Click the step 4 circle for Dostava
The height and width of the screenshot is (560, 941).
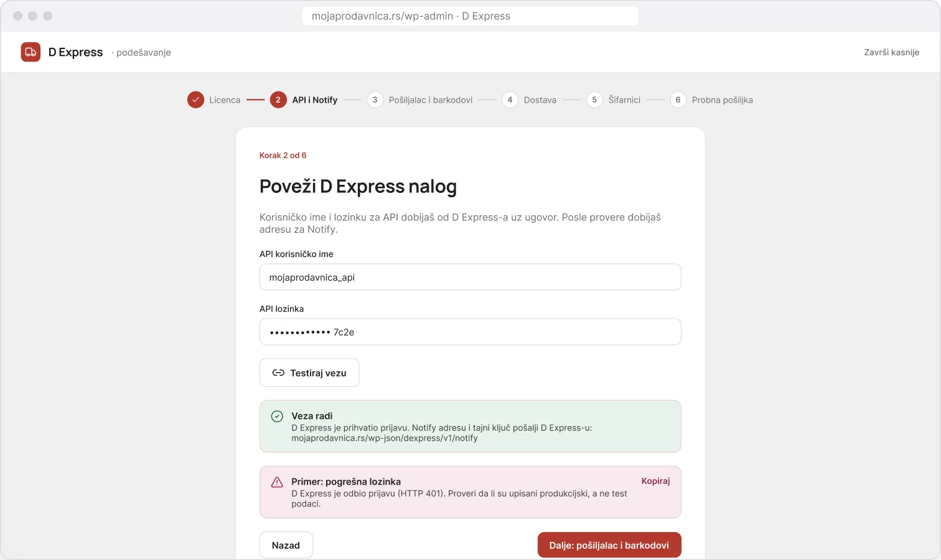click(x=510, y=100)
